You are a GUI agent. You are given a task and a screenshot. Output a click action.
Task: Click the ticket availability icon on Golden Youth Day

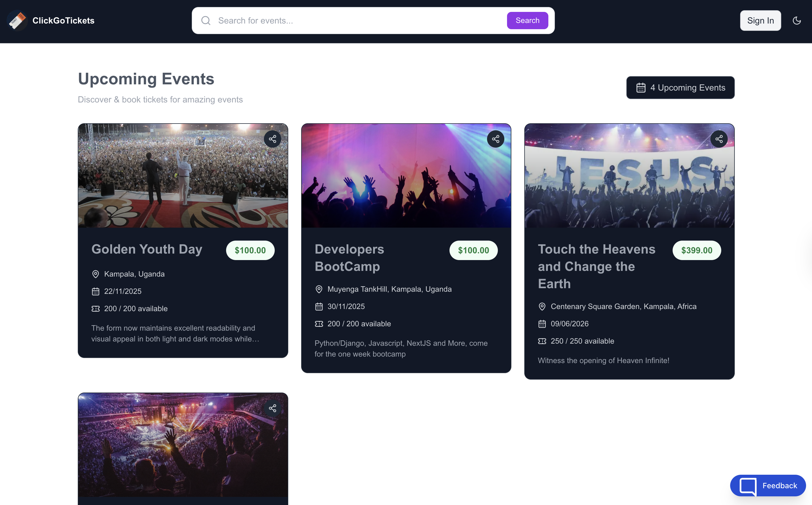(x=96, y=309)
